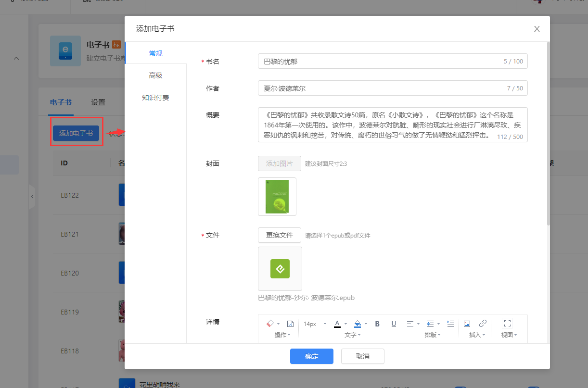Screen dimensions: 588x388
Task: Click hint text 请选择1个epub或pdf文件
Action: click(x=338, y=236)
